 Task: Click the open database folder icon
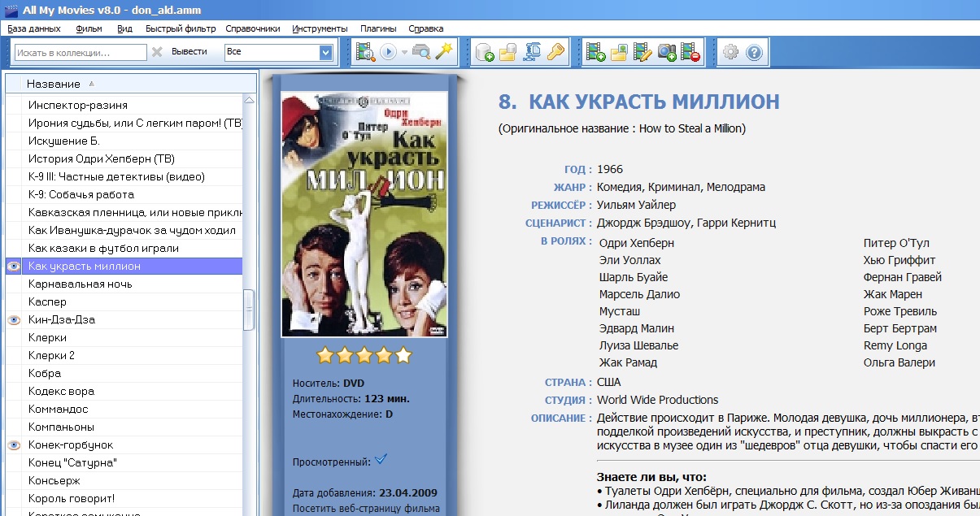[508, 52]
